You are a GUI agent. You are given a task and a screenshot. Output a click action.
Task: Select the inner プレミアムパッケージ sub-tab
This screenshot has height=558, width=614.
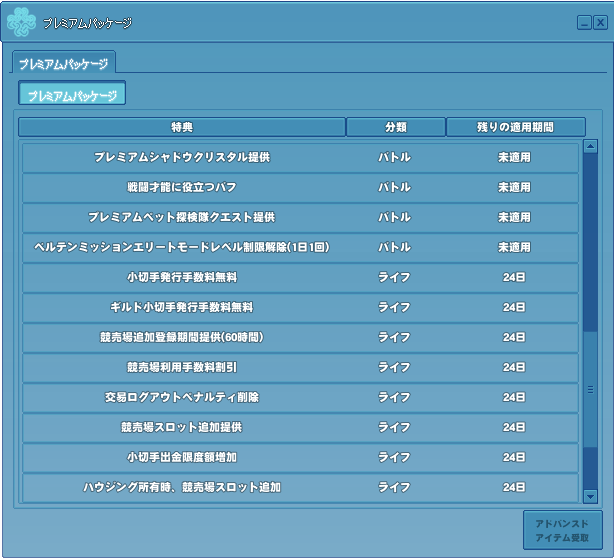click(72, 94)
